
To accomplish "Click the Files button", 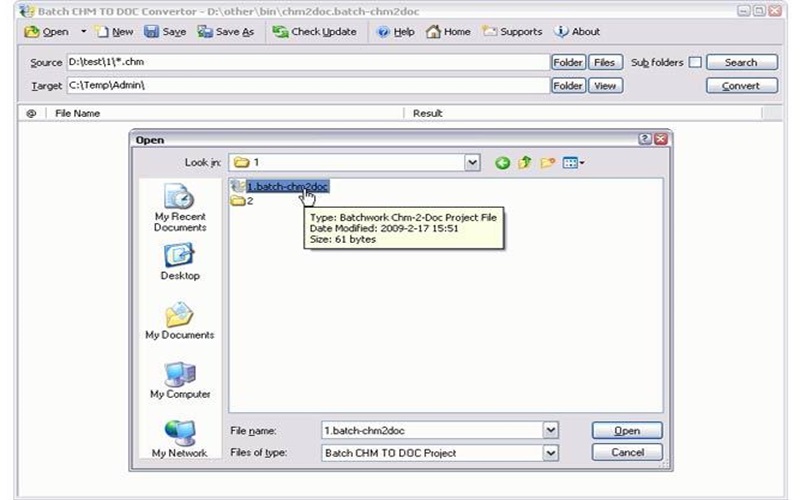I will [x=605, y=62].
